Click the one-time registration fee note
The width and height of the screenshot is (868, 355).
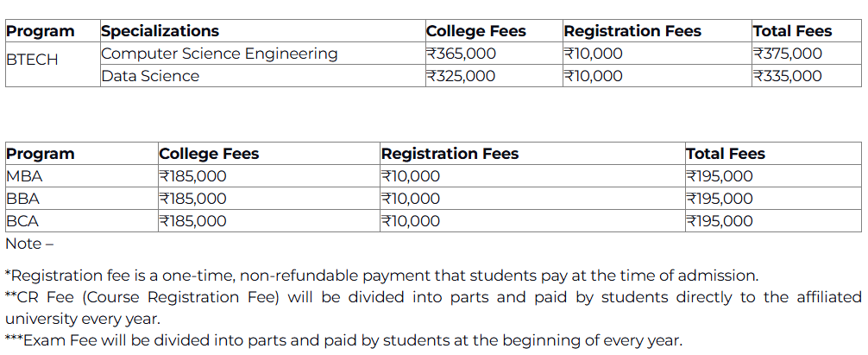tap(381, 276)
